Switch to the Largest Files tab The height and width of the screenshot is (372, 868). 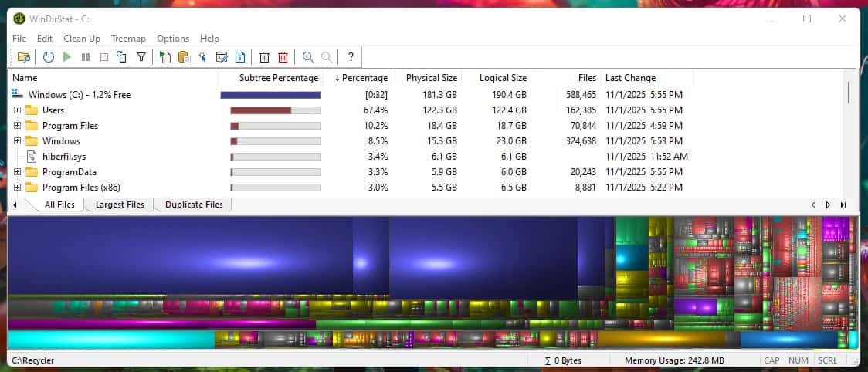point(120,205)
